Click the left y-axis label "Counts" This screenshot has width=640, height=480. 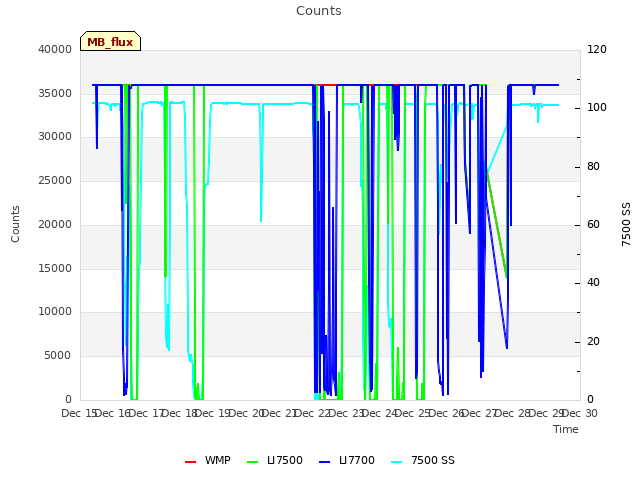(15, 224)
